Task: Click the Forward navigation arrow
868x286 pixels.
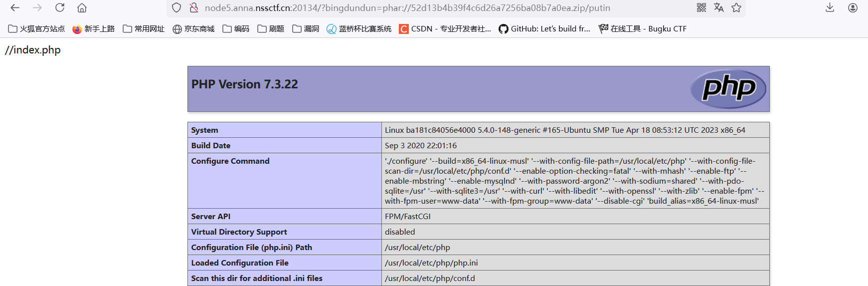Action: 37,8
